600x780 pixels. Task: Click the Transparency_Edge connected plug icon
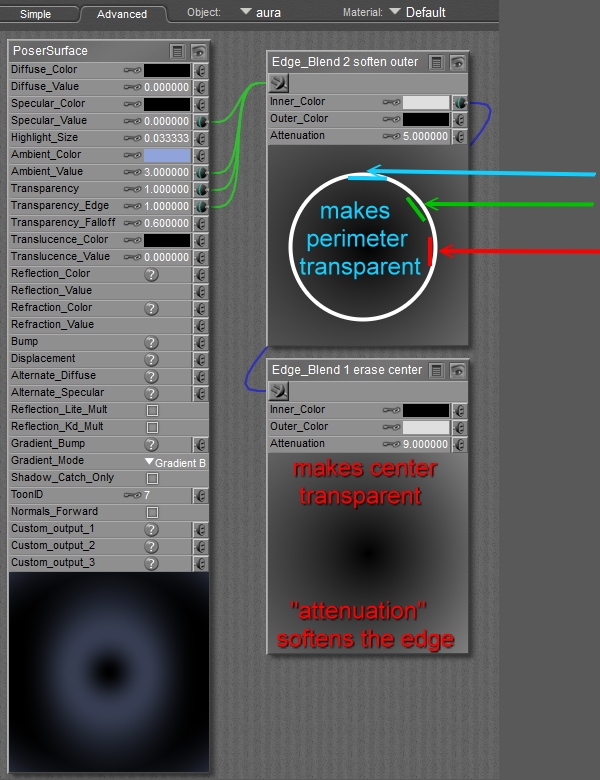(x=201, y=206)
